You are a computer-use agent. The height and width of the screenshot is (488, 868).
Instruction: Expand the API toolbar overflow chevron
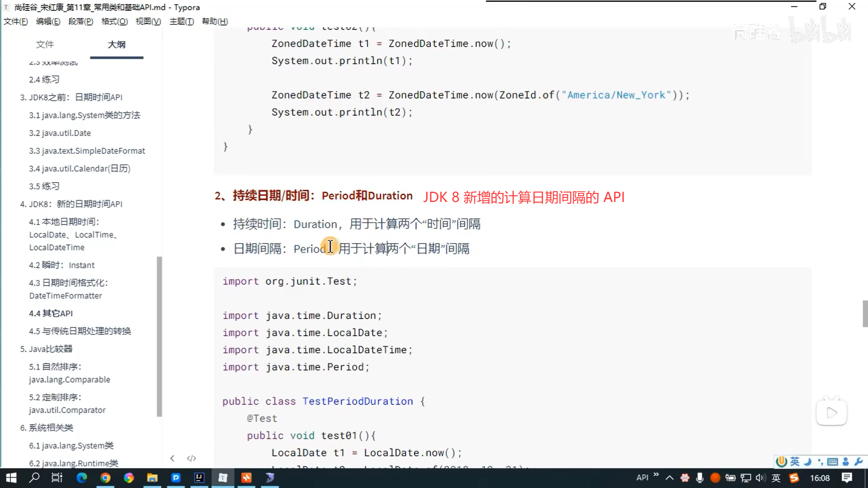(656, 475)
